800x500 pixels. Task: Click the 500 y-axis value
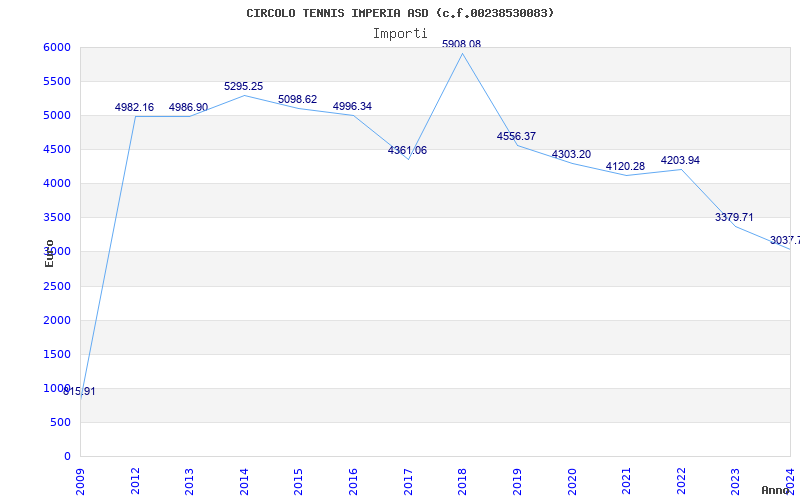[x=61, y=422]
